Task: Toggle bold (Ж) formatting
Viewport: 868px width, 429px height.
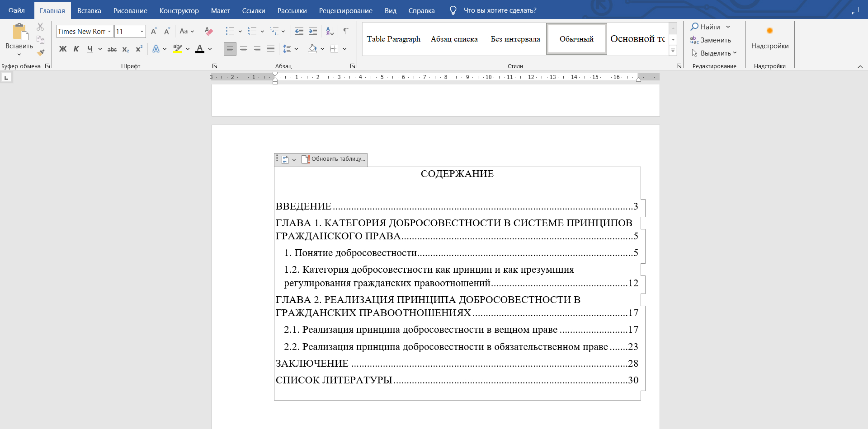Action: coord(63,49)
